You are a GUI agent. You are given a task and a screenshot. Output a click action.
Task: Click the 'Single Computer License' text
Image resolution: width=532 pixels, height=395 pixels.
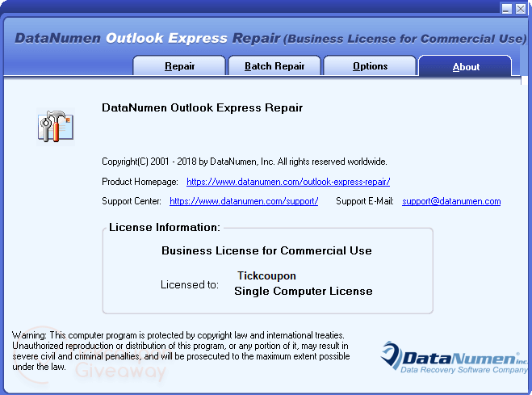pyautogui.click(x=304, y=291)
